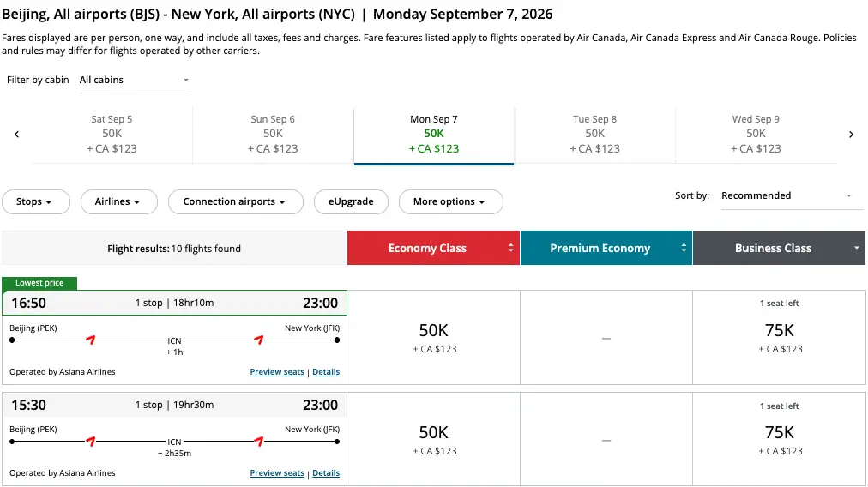The height and width of the screenshot is (487, 868).
Task: Toggle the eUpgrade filter
Action: click(351, 202)
